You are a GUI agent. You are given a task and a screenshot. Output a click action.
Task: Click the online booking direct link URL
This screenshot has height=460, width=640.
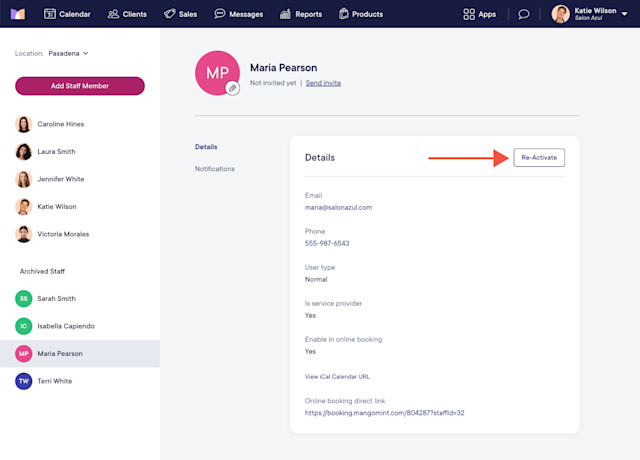pos(384,413)
